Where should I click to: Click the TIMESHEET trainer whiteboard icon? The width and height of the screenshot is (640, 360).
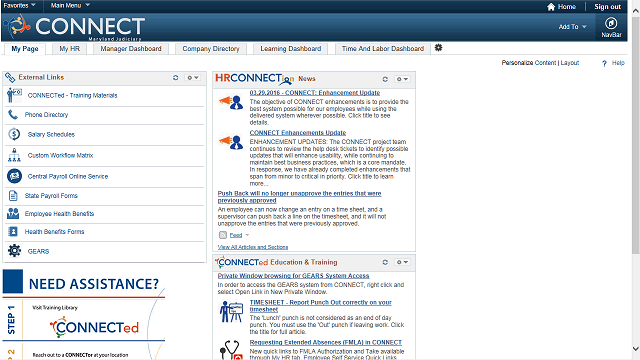(231, 312)
